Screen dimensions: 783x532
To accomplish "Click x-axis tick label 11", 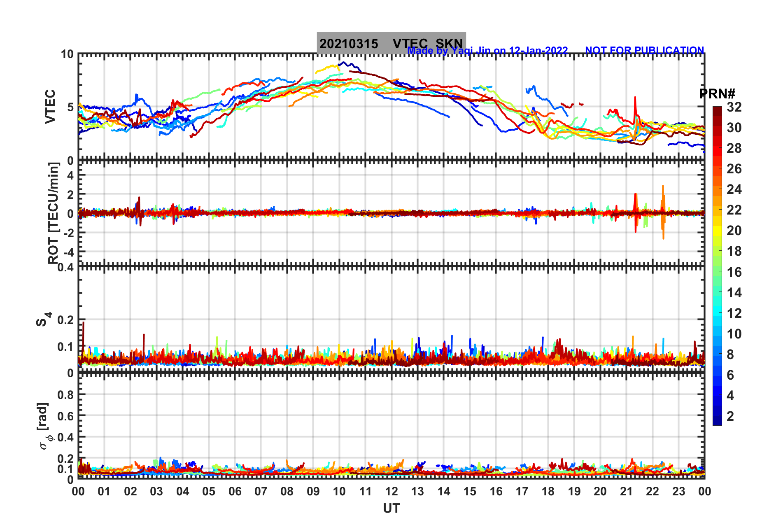I will (x=366, y=491).
